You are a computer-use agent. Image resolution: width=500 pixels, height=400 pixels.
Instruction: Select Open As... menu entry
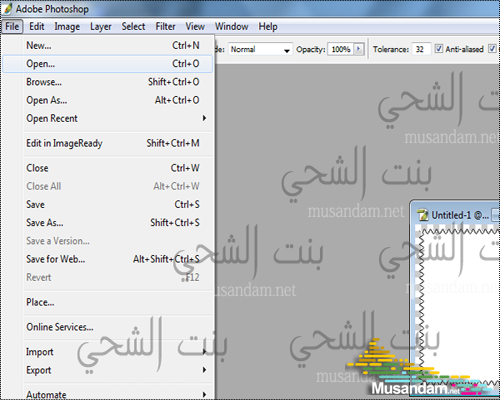108,100
